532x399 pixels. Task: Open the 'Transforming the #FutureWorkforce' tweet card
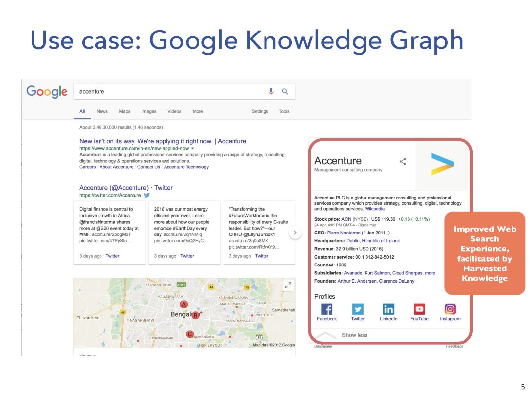[259, 233]
